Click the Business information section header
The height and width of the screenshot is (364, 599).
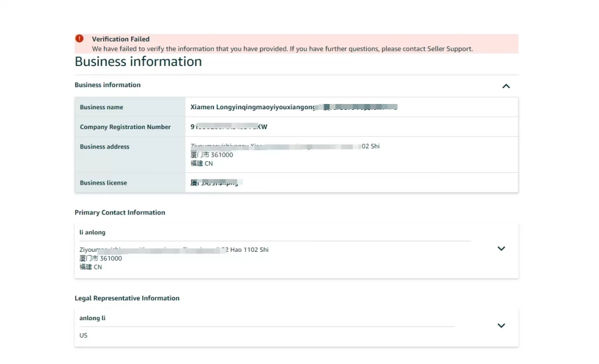108,85
